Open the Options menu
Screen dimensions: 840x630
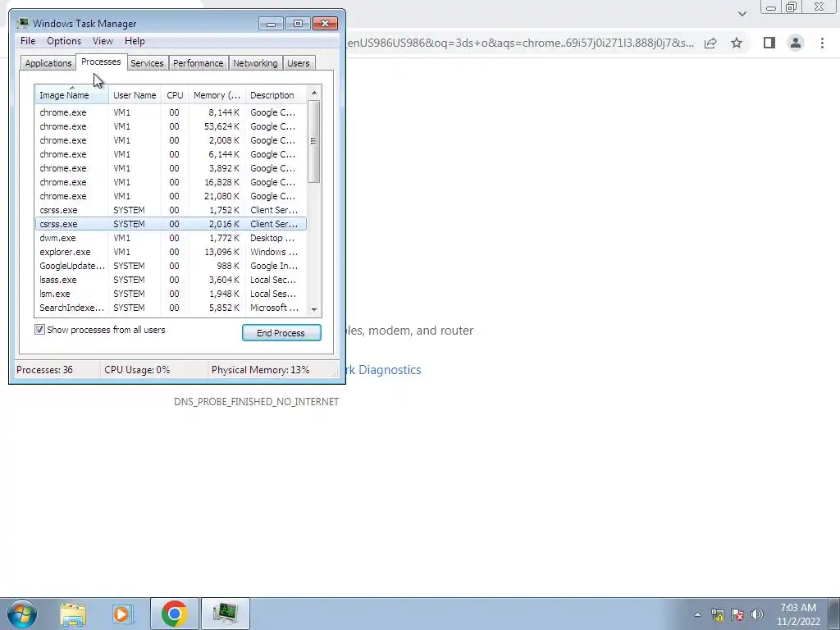point(64,41)
